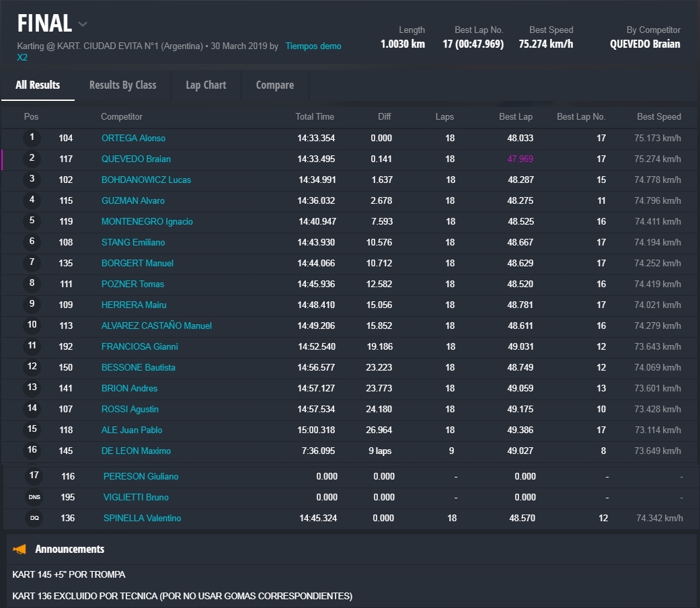
Task: Open the Tiempos demo X2 link
Action: click(313, 46)
